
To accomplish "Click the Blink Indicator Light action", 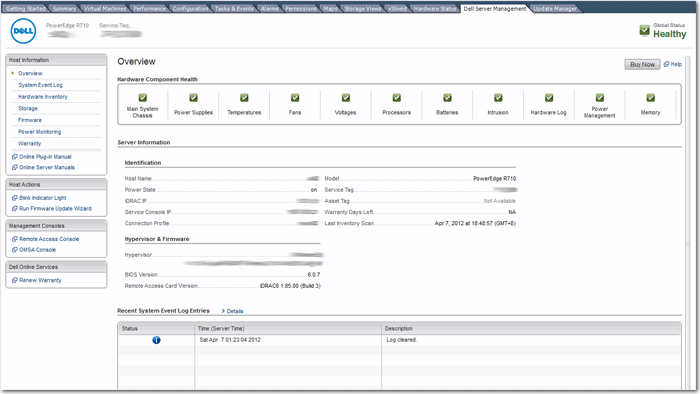I will 42,198.
